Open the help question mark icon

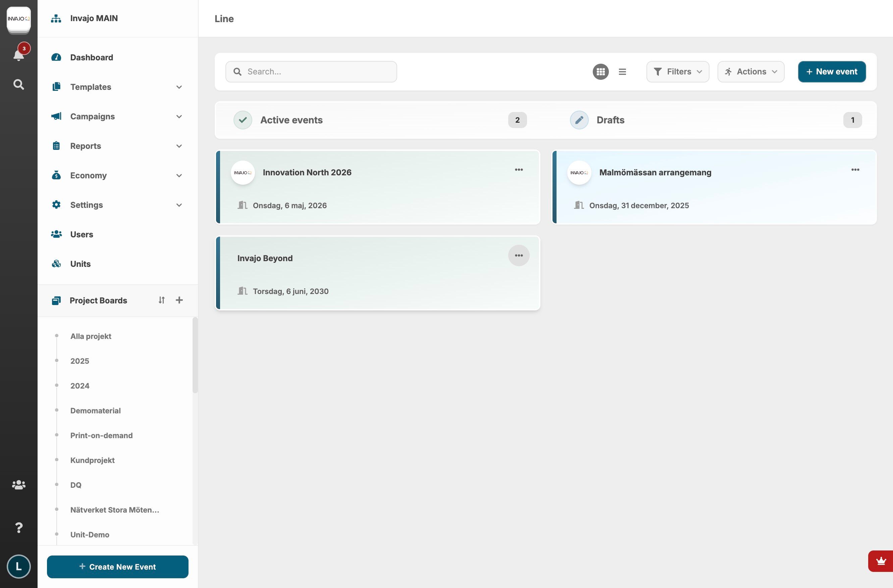point(19,528)
